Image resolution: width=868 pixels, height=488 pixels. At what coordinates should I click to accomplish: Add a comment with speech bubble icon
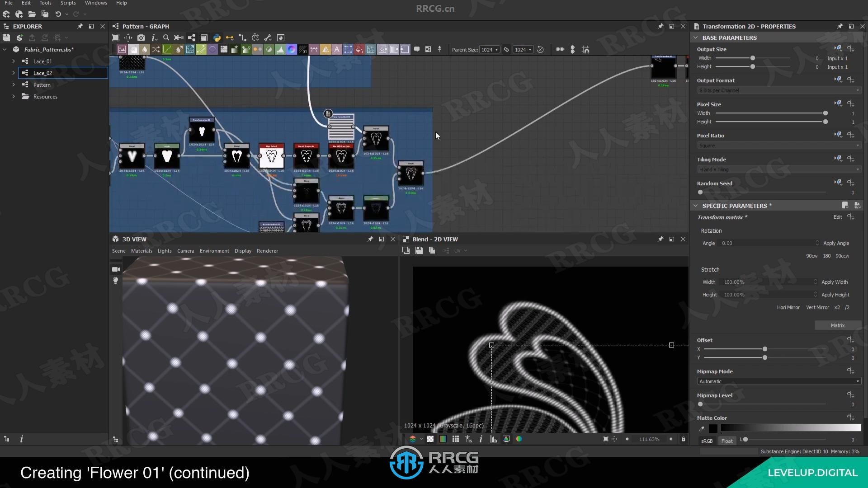click(x=417, y=49)
